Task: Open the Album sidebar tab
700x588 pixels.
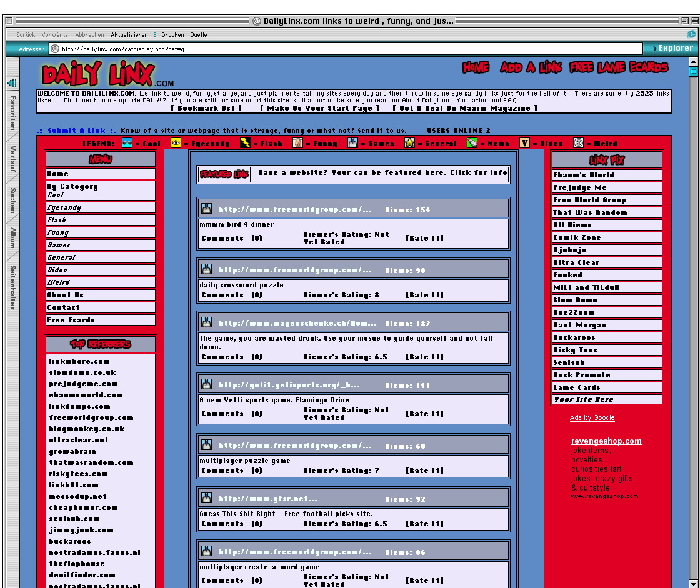Action: coord(12,237)
